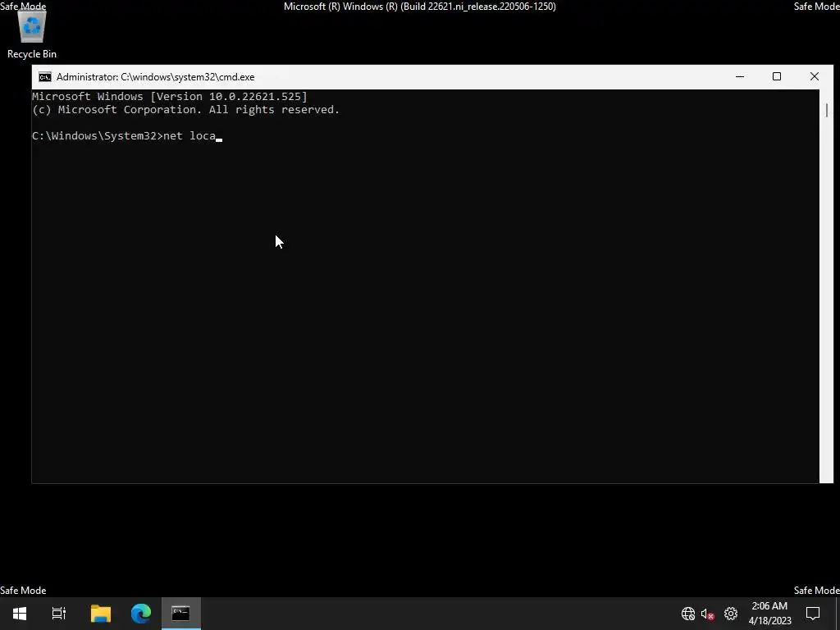Minimize the cmd.exe window
Viewport: 840px width, 630px height.
point(740,77)
